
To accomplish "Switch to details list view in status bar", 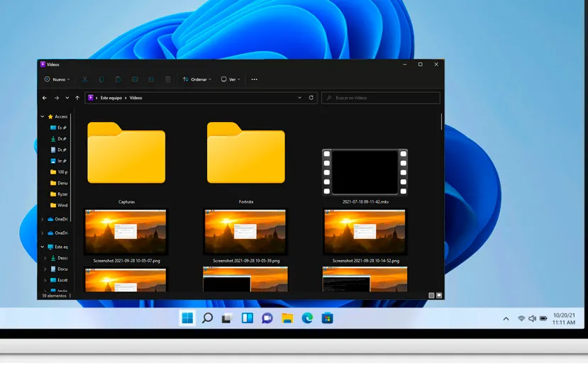I will coord(431,296).
